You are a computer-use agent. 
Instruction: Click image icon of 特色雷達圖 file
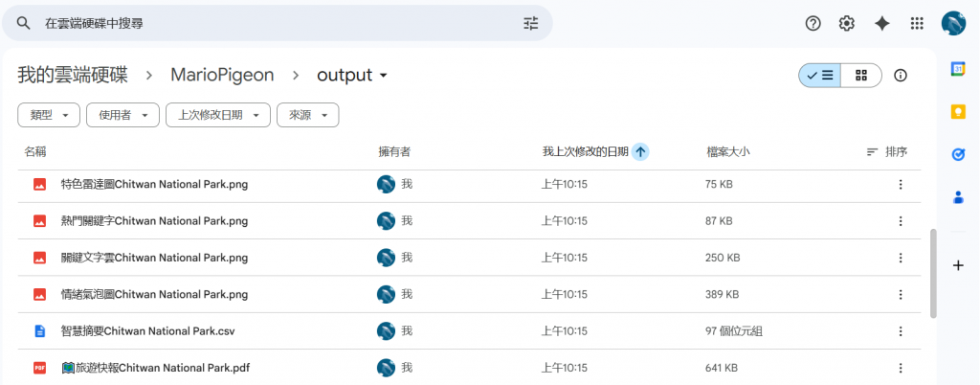tap(40, 185)
